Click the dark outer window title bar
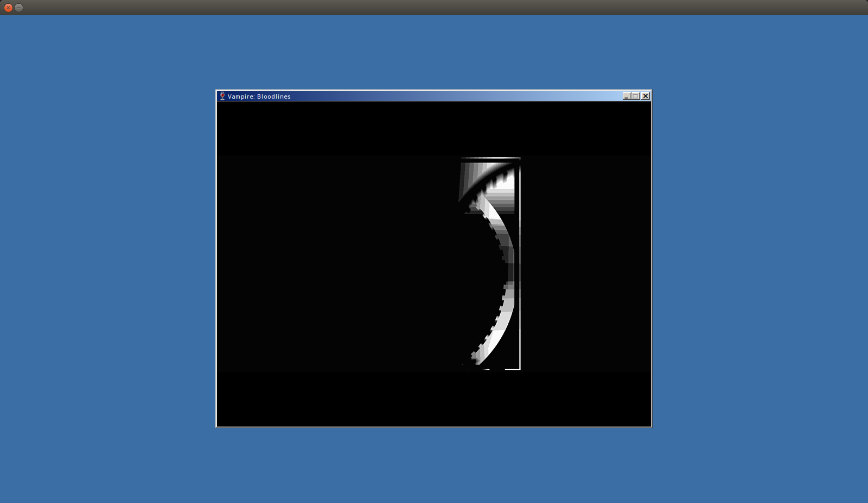The image size is (868, 503). click(434, 7)
